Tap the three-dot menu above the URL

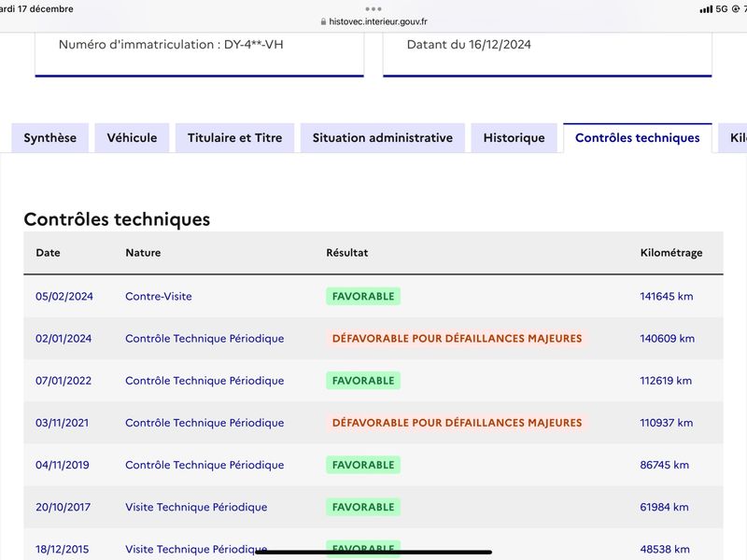373,8
